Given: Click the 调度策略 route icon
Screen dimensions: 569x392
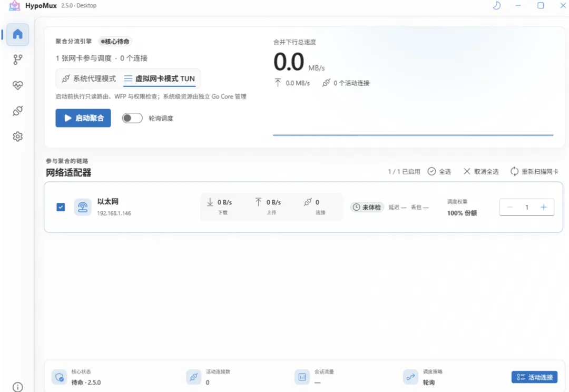Looking at the screenshot, I should click(410, 377).
